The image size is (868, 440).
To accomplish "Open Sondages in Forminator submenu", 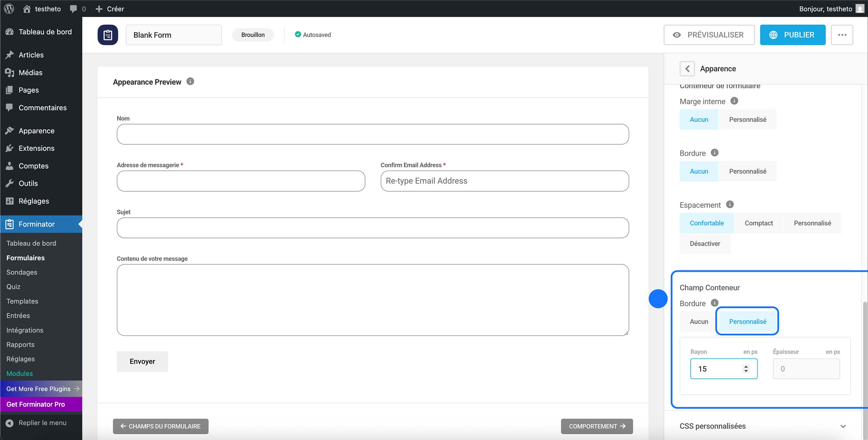I will coord(22,272).
